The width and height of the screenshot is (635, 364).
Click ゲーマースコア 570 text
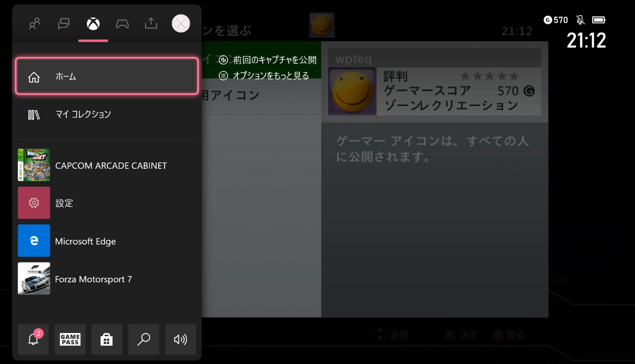pyautogui.click(x=459, y=91)
